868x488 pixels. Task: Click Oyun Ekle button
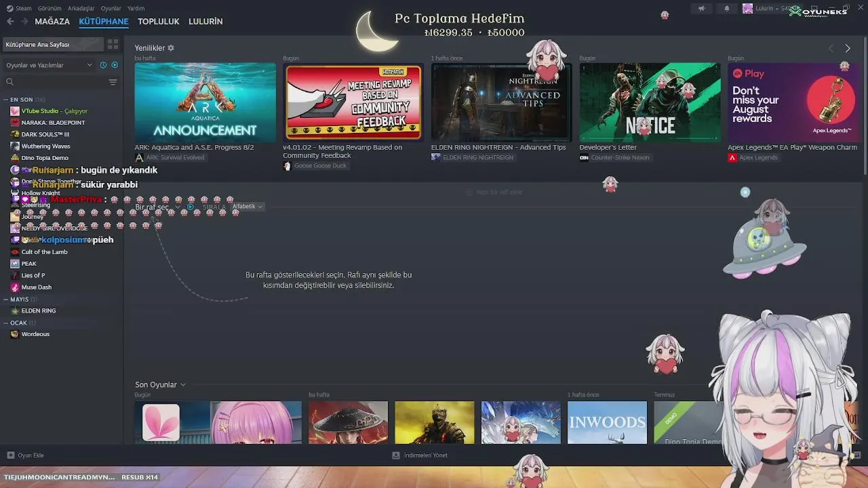click(x=26, y=455)
